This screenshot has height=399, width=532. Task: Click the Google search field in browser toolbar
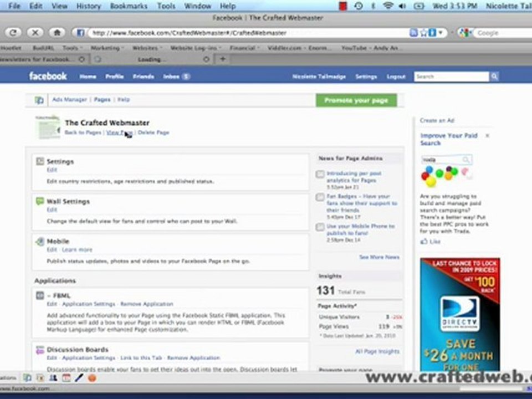pyautogui.click(x=504, y=33)
